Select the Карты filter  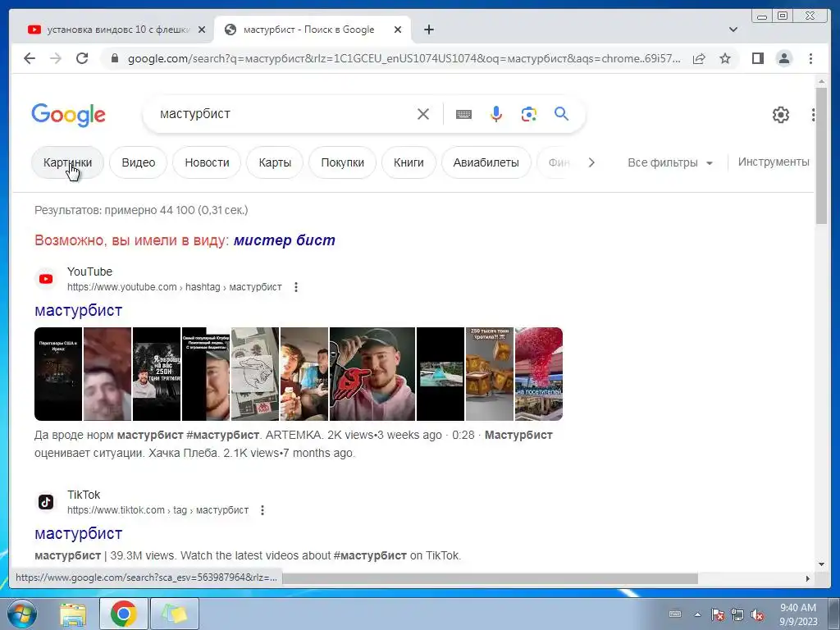[x=275, y=162]
